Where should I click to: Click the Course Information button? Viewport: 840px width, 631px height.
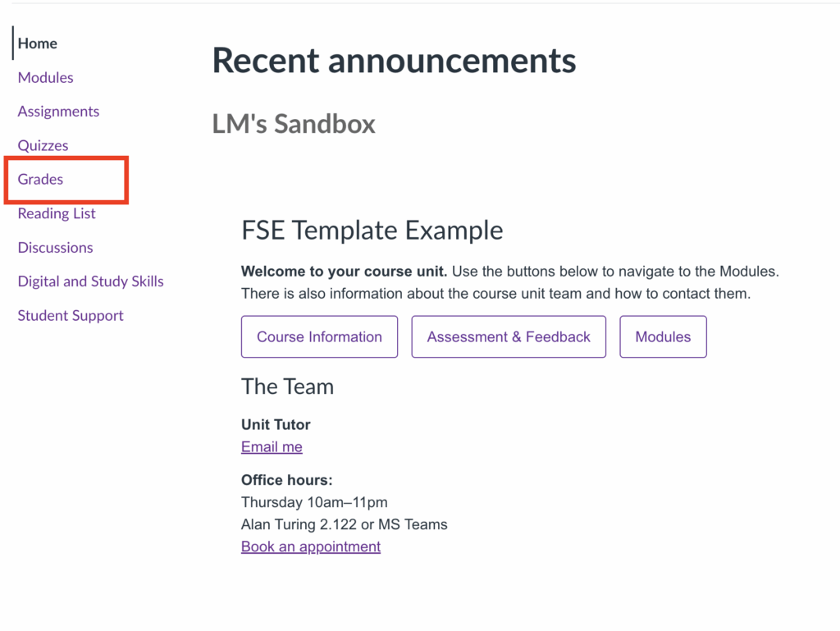(319, 337)
